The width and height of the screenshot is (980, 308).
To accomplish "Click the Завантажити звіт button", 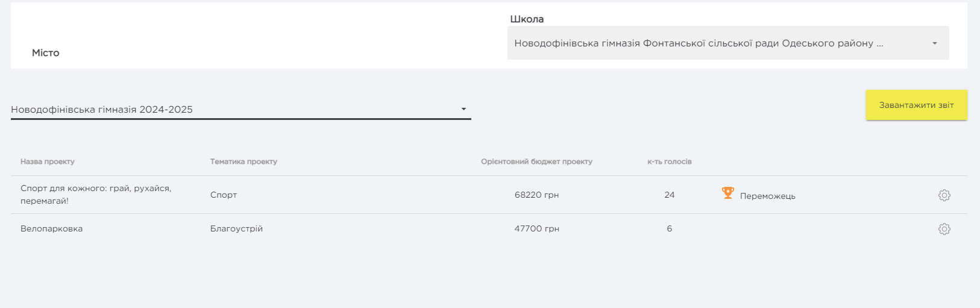I will pos(916,105).
